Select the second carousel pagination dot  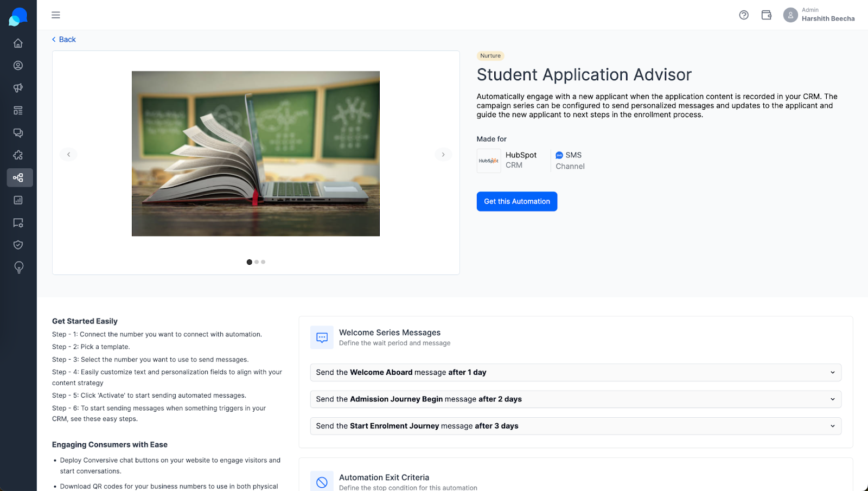coord(257,262)
